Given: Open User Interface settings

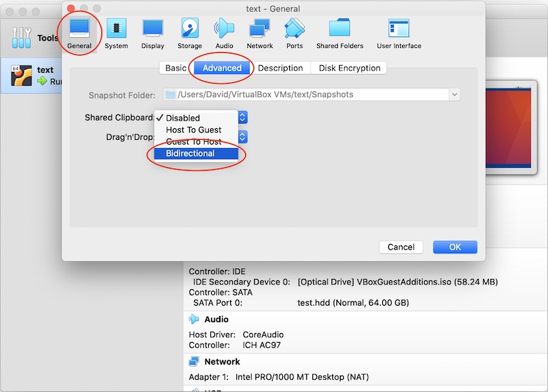Looking at the screenshot, I should click(x=399, y=33).
